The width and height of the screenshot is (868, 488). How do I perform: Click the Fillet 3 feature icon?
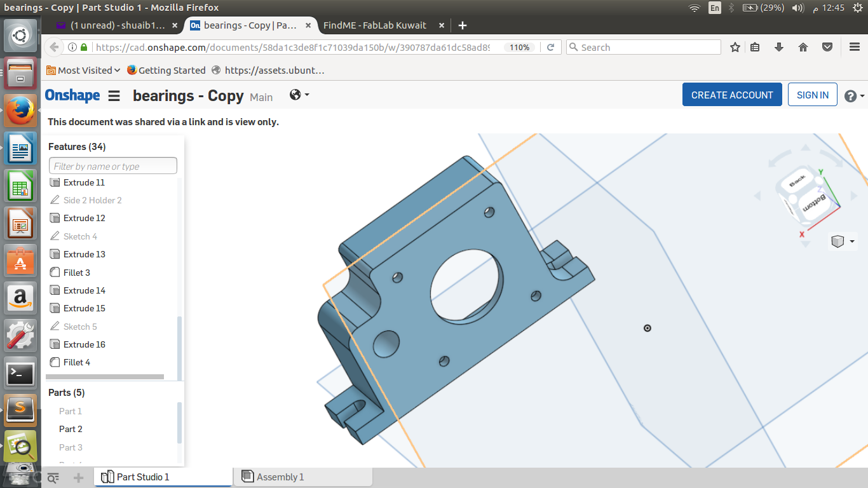click(x=55, y=273)
